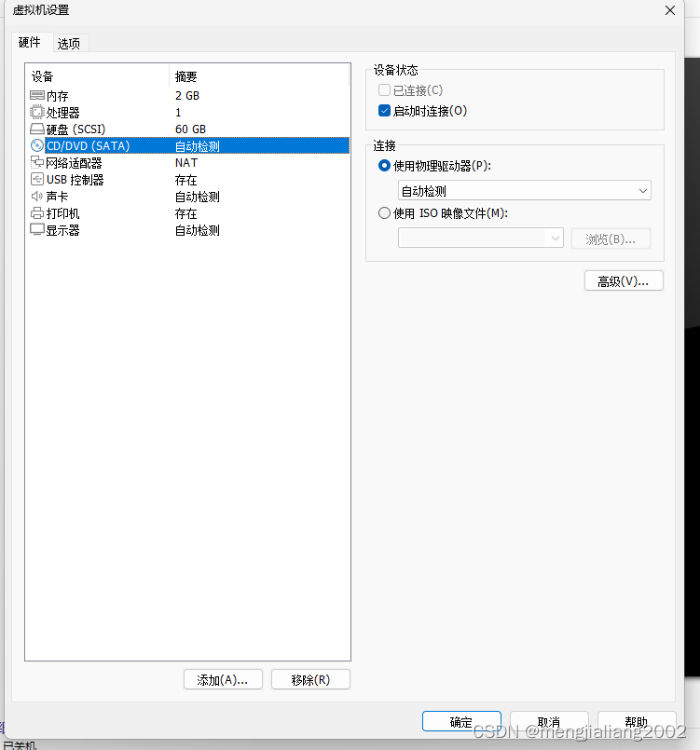This screenshot has width=700, height=750.
Task: Select the 打印机 row label
Action: pos(63,213)
